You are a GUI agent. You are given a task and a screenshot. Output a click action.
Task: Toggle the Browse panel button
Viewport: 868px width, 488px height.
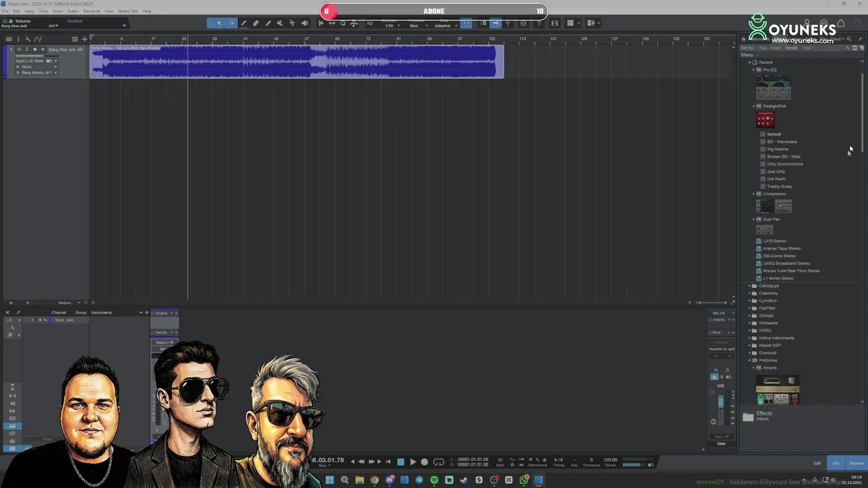coord(856,464)
